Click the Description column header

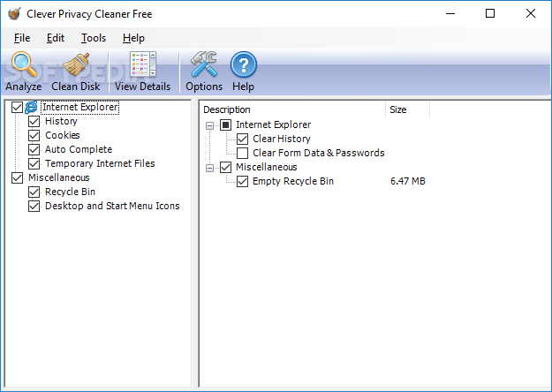pos(293,109)
